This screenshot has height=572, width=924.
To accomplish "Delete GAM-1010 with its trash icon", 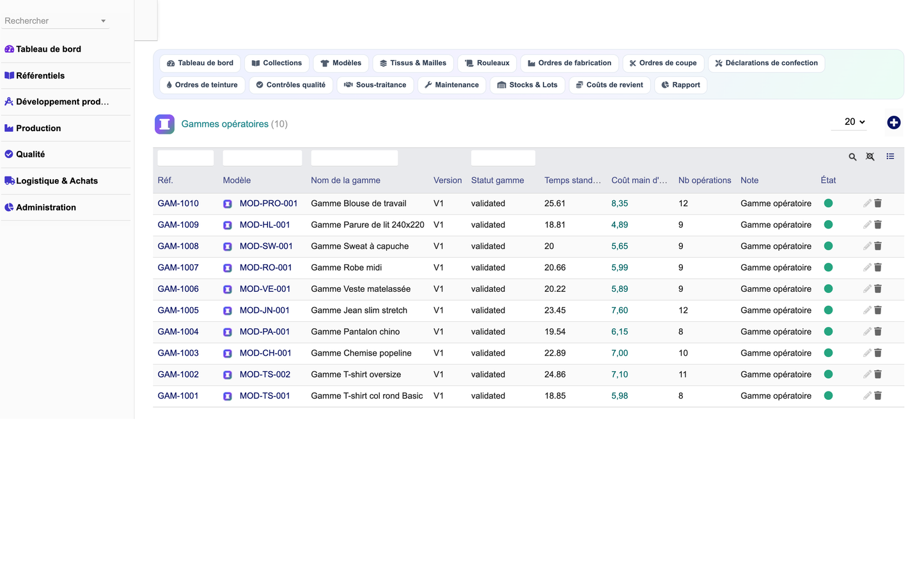I will click(878, 203).
